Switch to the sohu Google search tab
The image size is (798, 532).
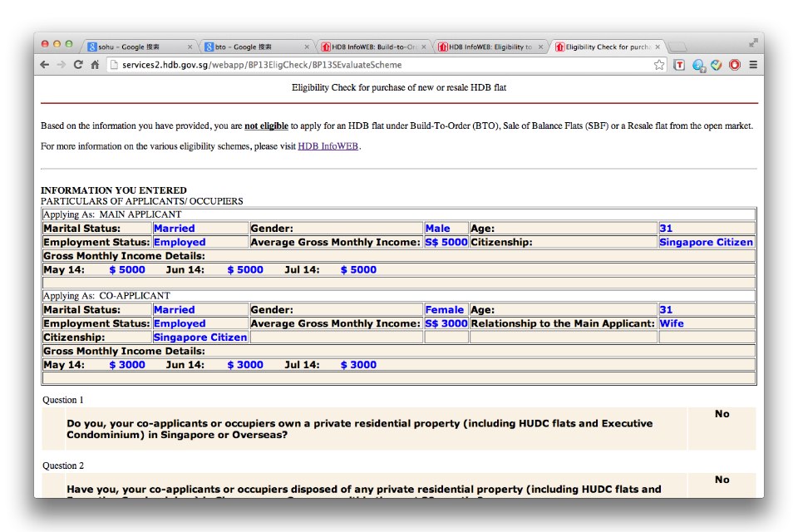click(133, 47)
